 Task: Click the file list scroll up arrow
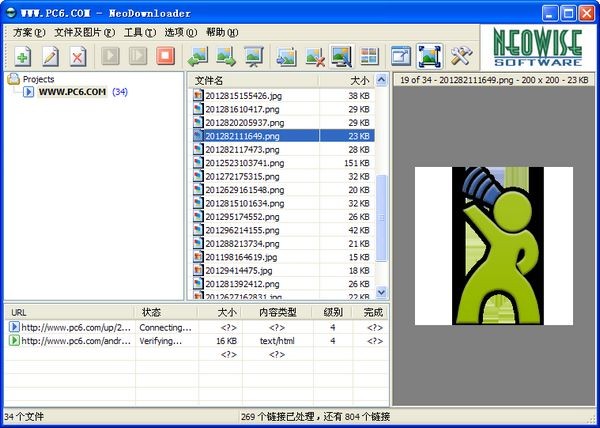coord(382,80)
